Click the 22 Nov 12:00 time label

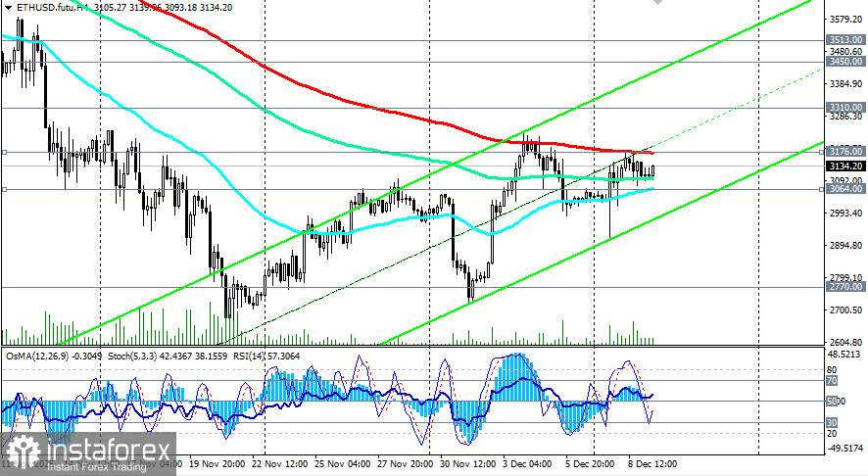pos(278,464)
